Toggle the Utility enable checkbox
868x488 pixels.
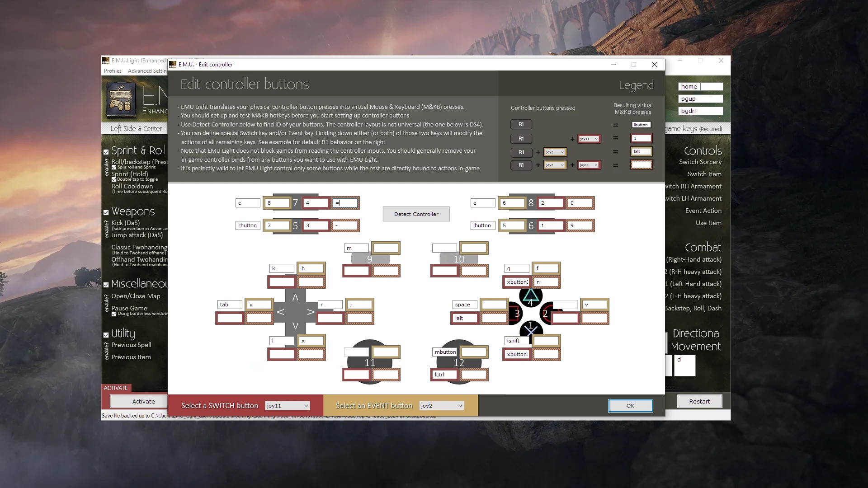click(x=106, y=335)
